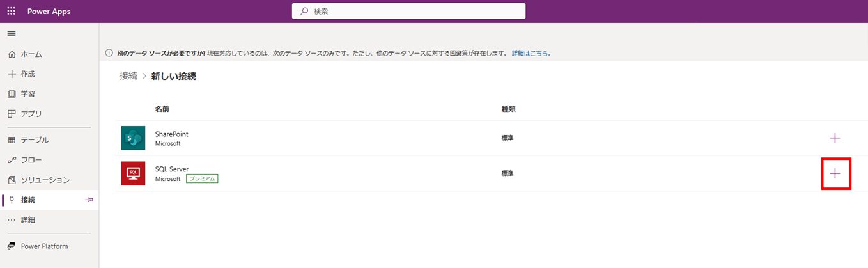868x268 pixels.
Task: Select the SQL Server connector name
Action: [171, 169]
